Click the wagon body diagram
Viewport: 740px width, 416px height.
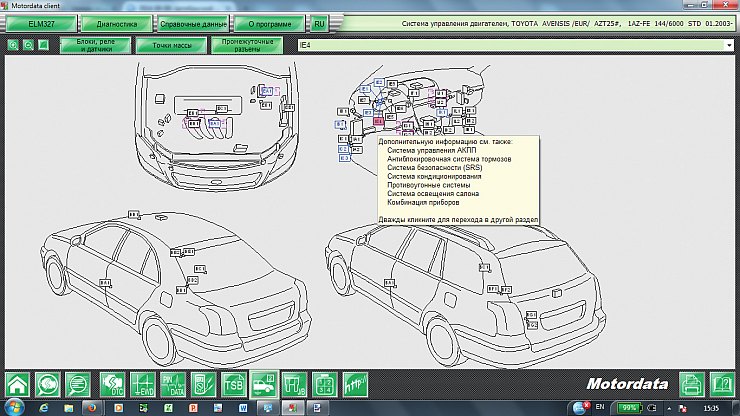tap(465, 295)
